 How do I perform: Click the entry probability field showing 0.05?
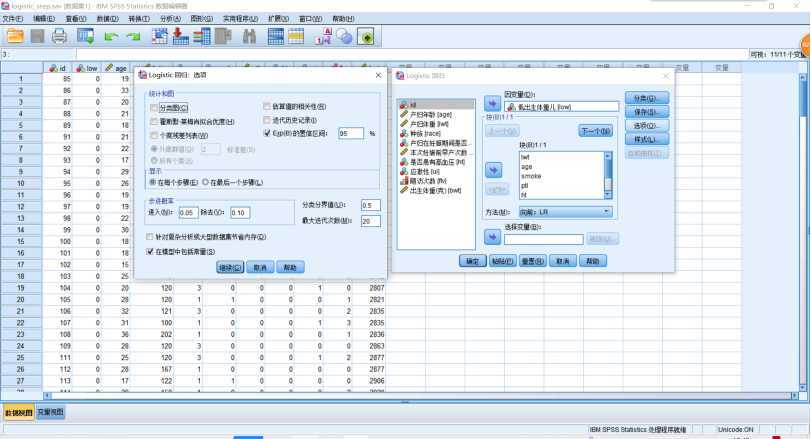click(x=188, y=213)
